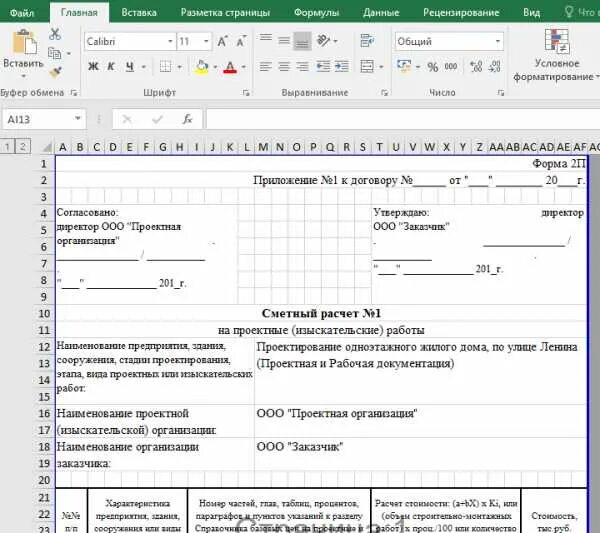The height and width of the screenshot is (533, 600).
Task: Increase font size with large A
Action: click(x=222, y=41)
